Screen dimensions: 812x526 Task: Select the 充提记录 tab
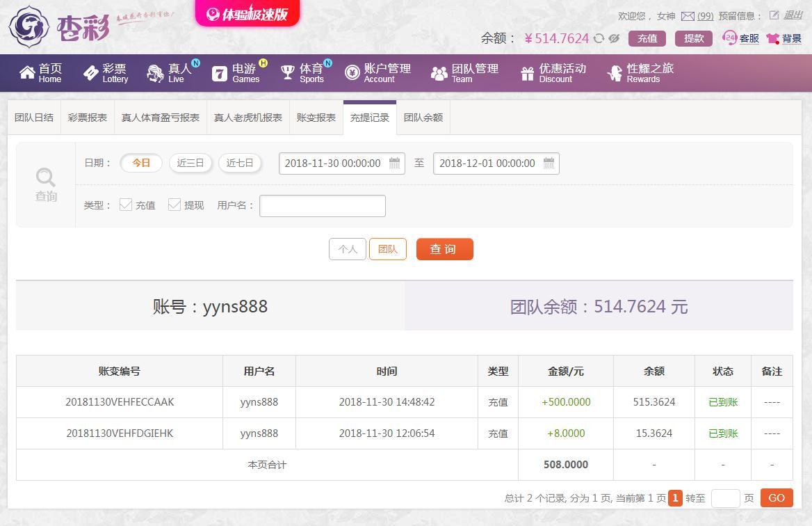(370, 118)
